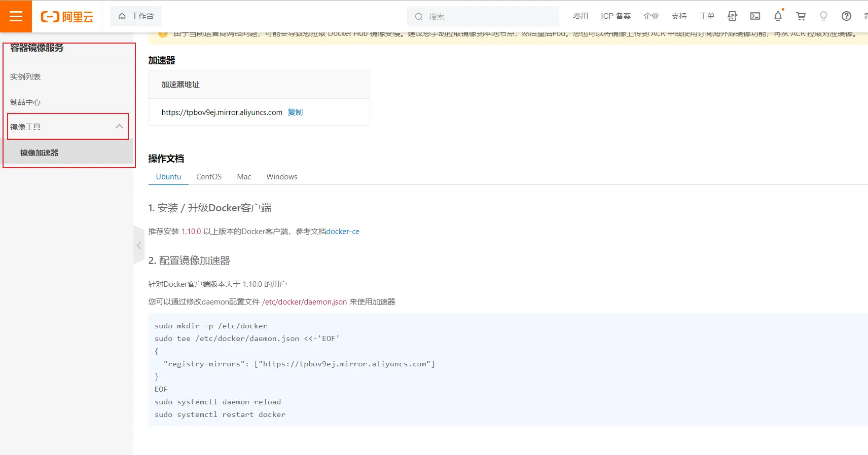Open the shopping cart
This screenshot has height=455, width=868.
(x=801, y=16)
